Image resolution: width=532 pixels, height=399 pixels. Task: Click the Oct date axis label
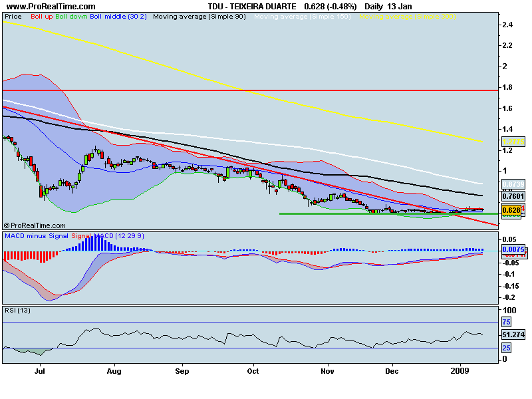(253, 371)
